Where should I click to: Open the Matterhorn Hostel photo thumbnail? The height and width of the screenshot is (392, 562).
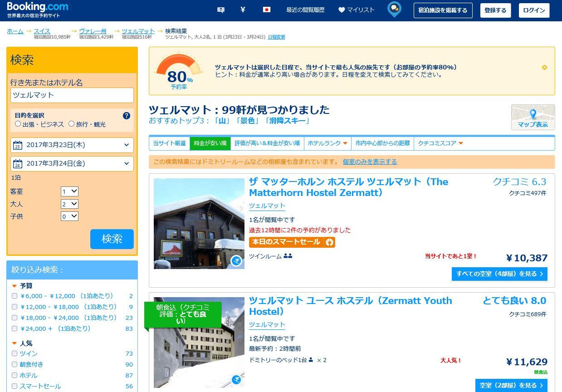[x=199, y=224]
